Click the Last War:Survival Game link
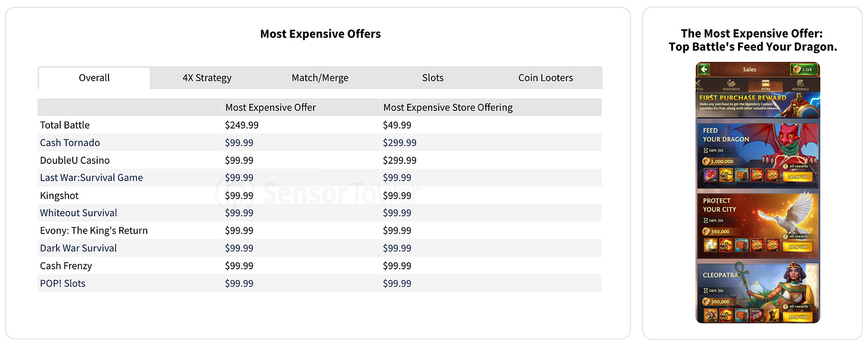The width and height of the screenshot is (868, 345). point(91,178)
